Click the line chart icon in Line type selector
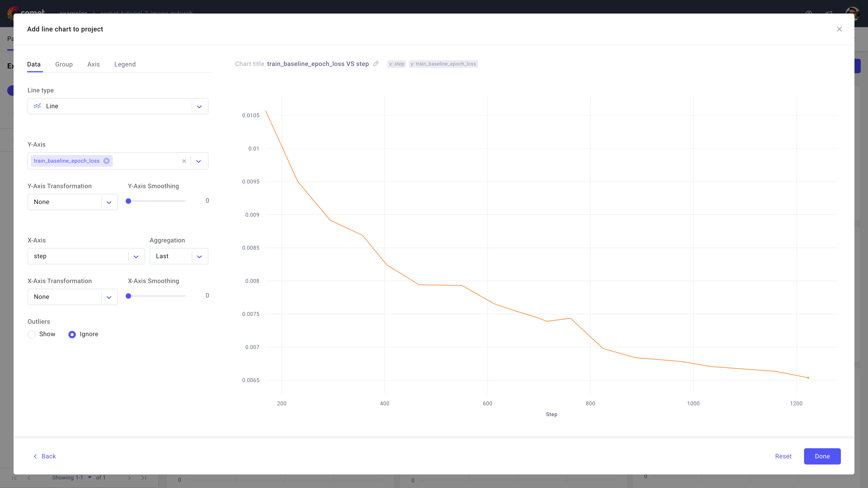 37,106
